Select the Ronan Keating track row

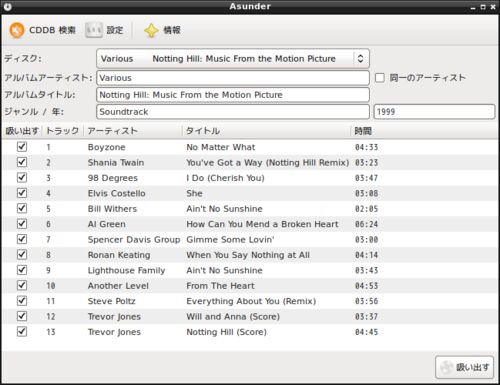click(250, 255)
